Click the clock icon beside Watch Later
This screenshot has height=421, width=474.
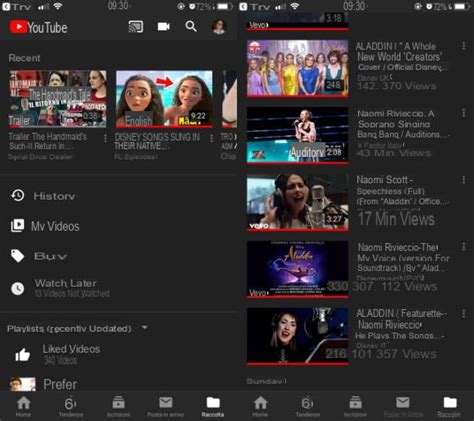(17, 288)
